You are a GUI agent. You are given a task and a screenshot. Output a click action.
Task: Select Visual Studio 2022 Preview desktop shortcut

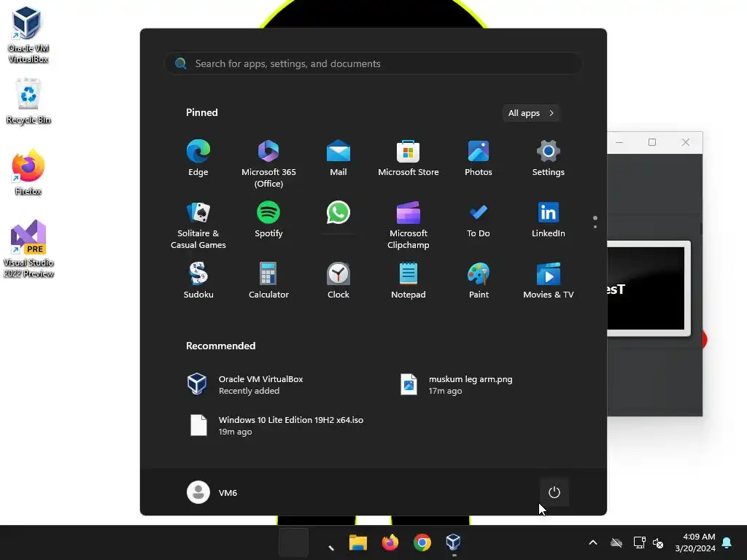pyautogui.click(x=28, y=249)
